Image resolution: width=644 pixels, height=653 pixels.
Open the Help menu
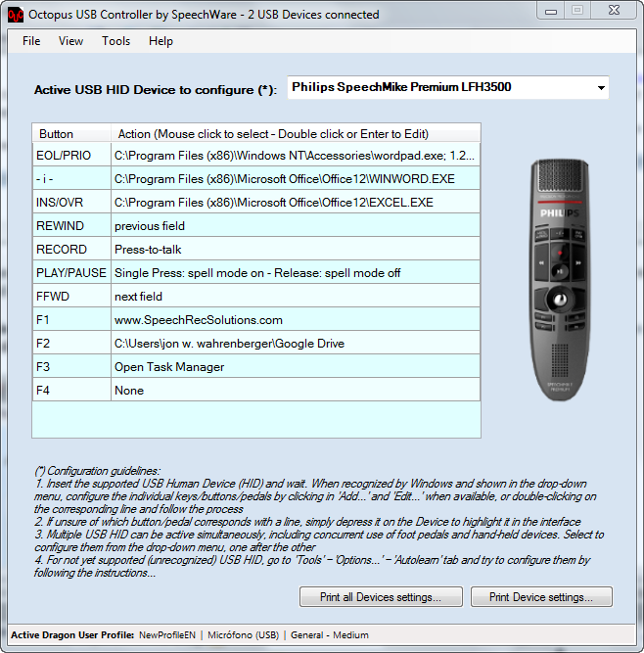point(161,41)
